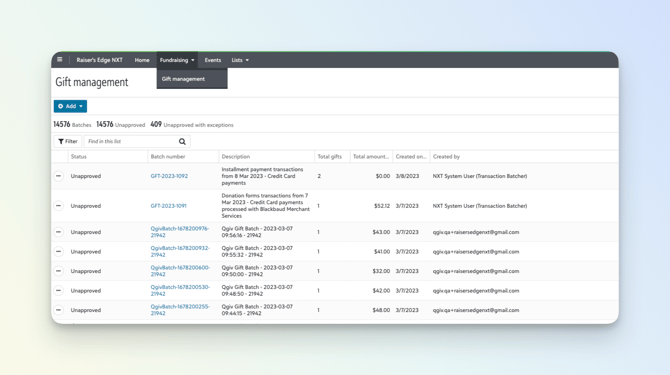Viewport: 670px width, 375px height.
Task: Toggle the GFT-2023-1092 row minus icon
Action: tap(59, 176)
